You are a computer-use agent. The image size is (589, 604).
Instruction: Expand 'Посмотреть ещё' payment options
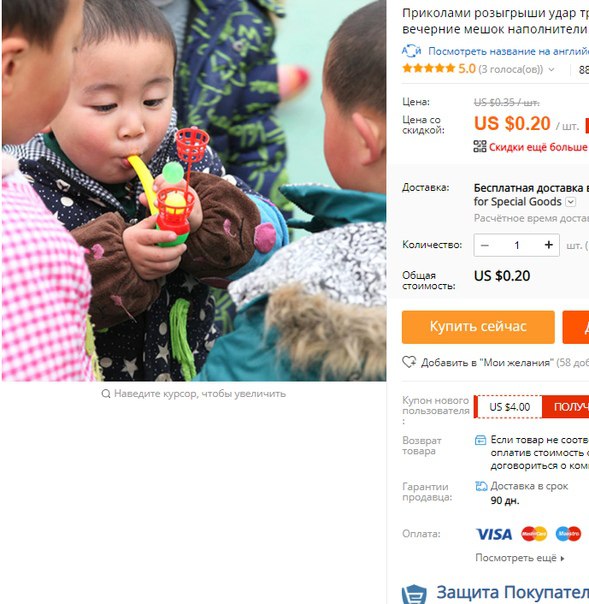(x=520, y=558)
